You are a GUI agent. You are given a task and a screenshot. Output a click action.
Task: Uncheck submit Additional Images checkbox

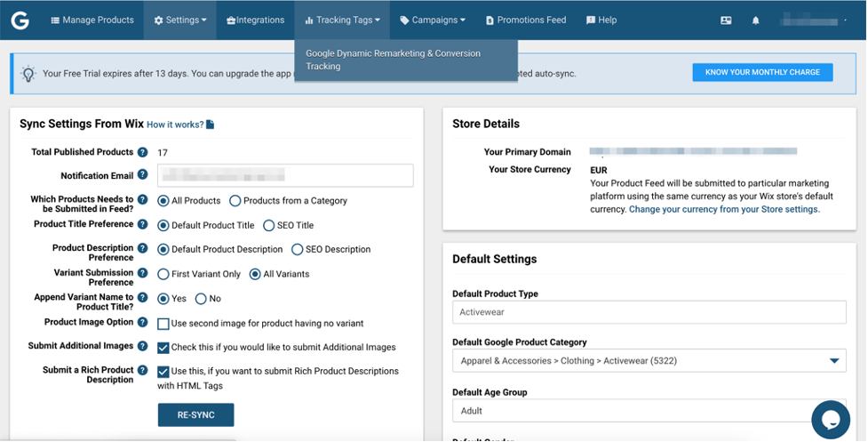click(x=163, y=348)
